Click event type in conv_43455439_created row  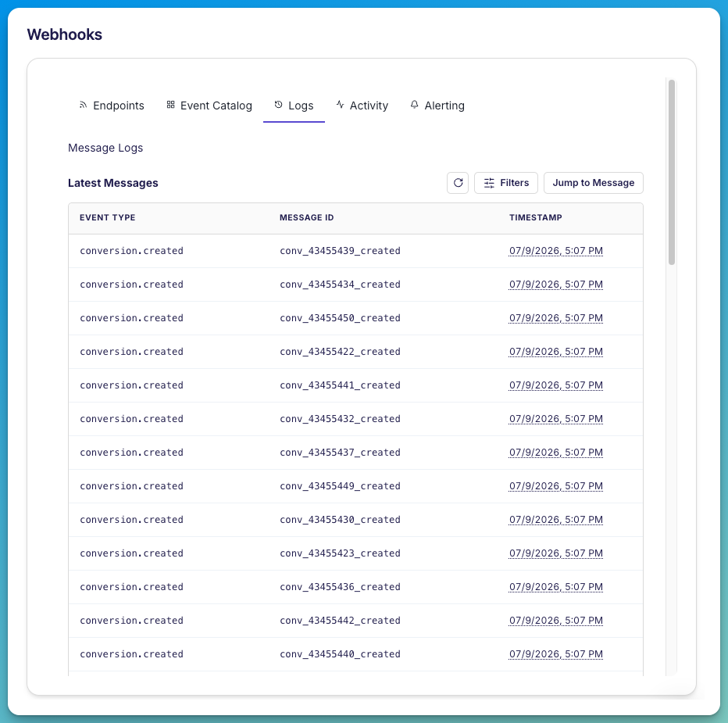[131, 251]
